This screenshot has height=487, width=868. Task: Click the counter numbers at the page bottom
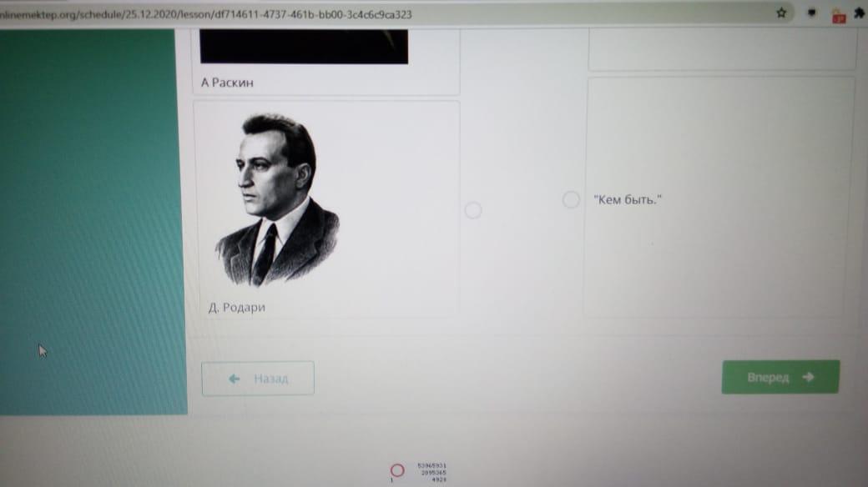(431, 473)
